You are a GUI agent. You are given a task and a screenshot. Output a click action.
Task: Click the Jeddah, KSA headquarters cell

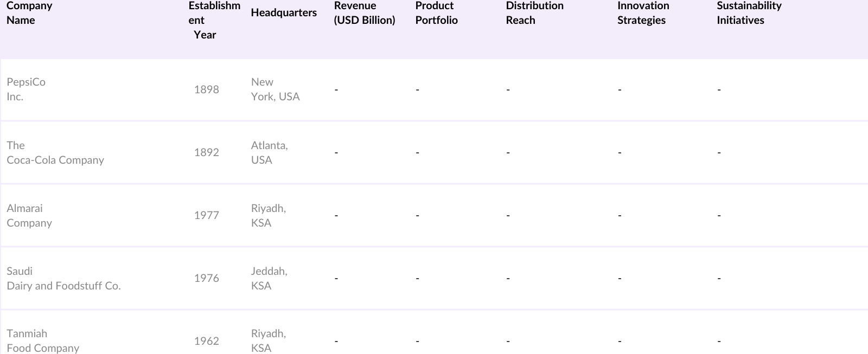click(x=269, y=278)
